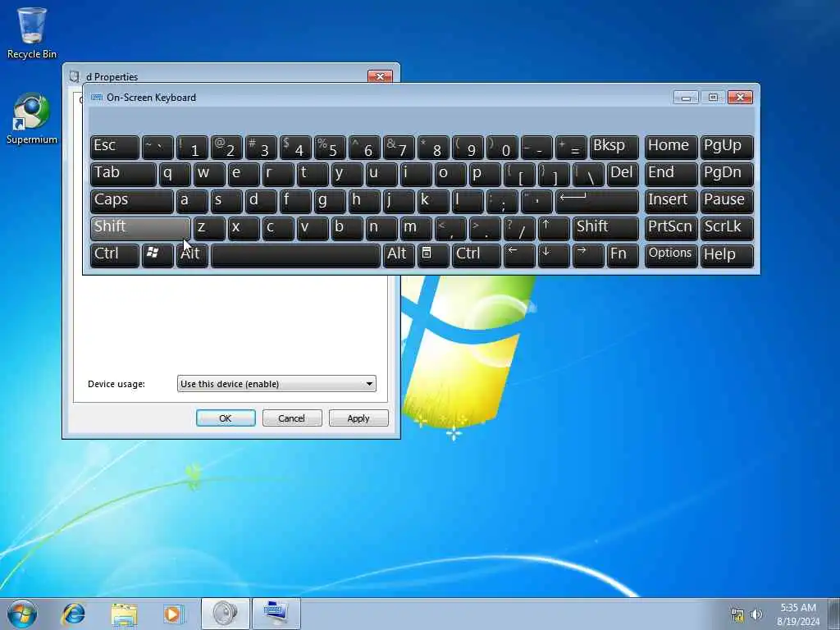Click the letter m key
This screenshot has width=840, height=630.
[416, 229]
